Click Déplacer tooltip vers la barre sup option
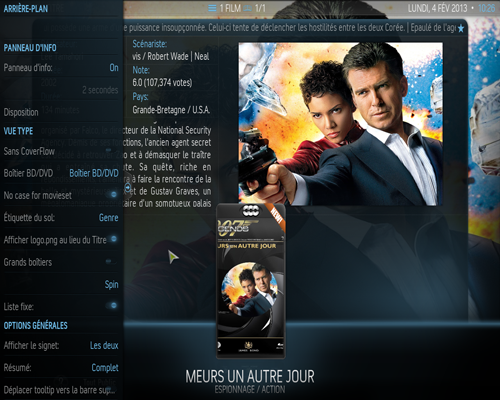 59,390
